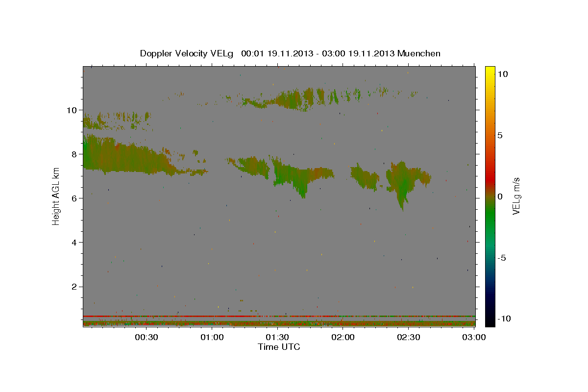Click the plot title 'Doppler Velocity VELg'
Screen dimensions: 588x392
[x=188, y=53]
